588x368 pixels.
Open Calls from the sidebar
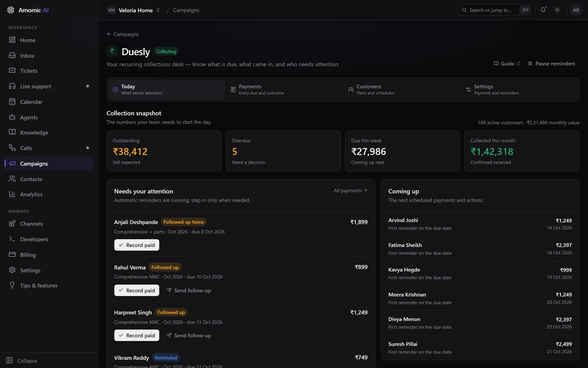(49, 148)
